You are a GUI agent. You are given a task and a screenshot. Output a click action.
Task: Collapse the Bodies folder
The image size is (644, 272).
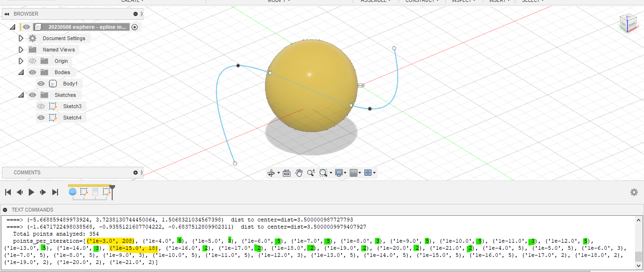coord(21,72)
